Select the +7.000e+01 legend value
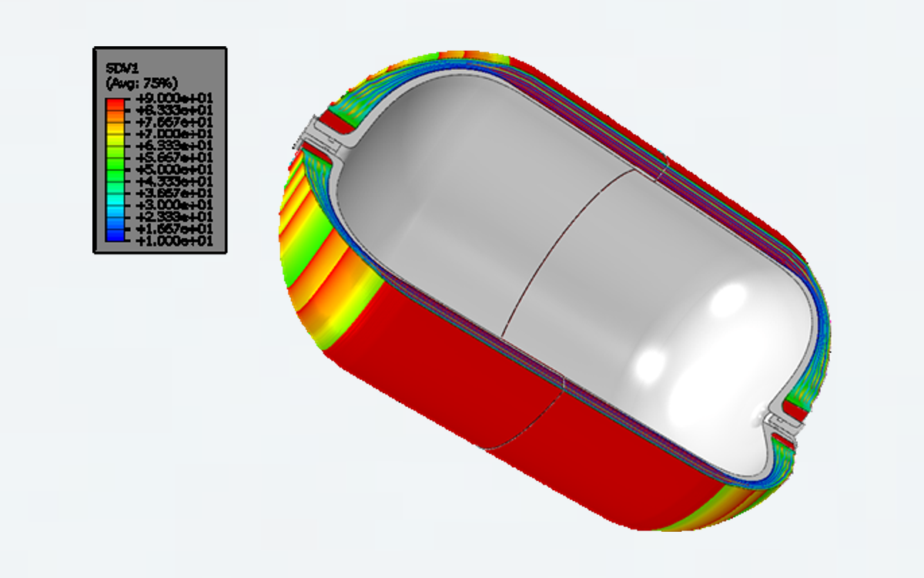Screen dimensions: 924x578 tap(172, 134)
